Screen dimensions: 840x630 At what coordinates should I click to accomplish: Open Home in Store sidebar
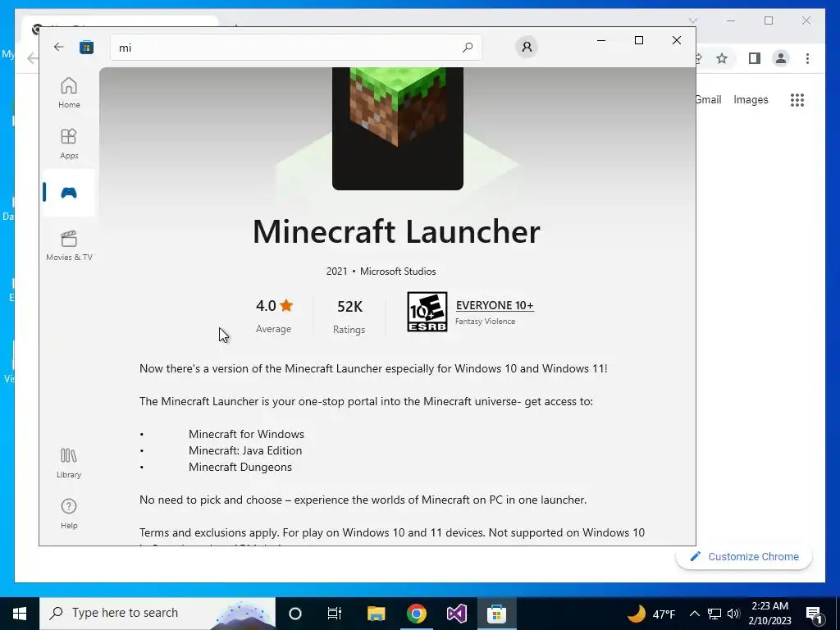[x=69, y=93]
